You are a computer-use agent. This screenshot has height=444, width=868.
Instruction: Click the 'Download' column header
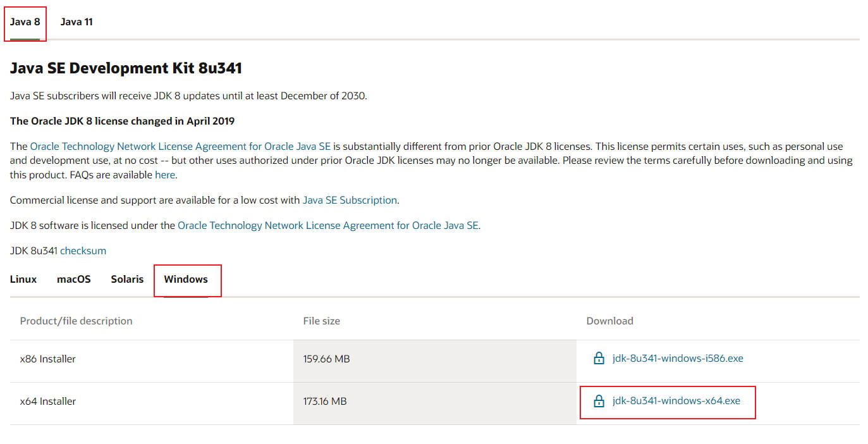609,321
